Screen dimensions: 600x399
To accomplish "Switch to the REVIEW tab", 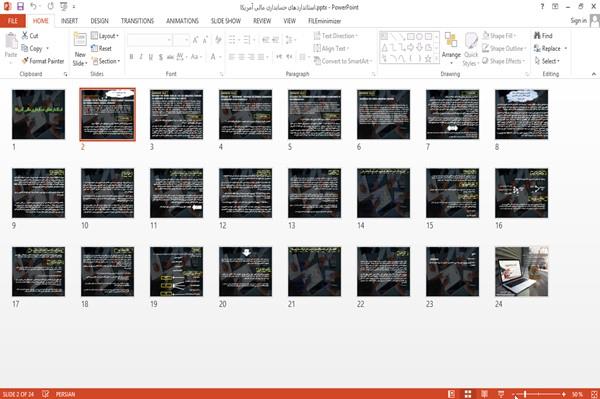I will click(x=262, y=21).
